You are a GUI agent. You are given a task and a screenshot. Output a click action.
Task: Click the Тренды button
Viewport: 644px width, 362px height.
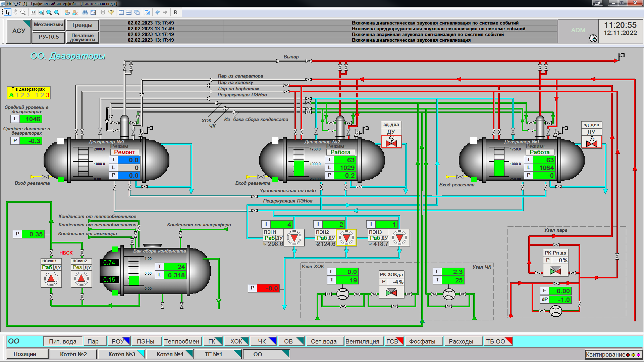(x=82, y=25)
